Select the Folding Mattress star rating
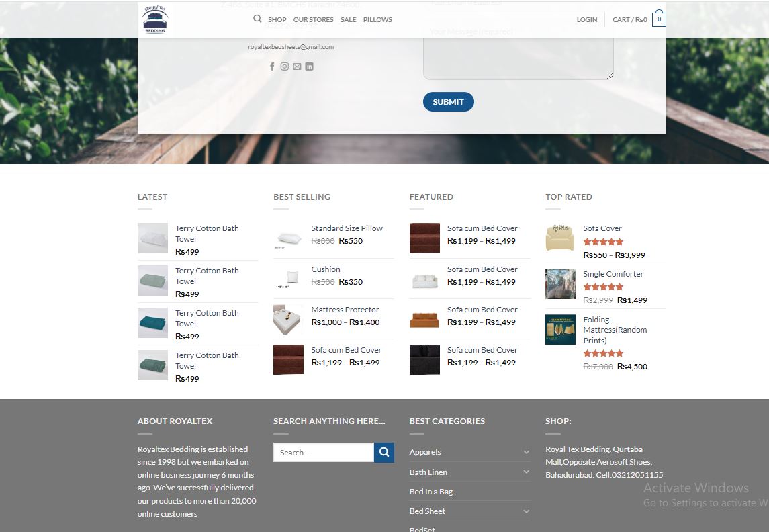Image resolution: width=769 pixels, height=532 pixels. (x=603, y=353)
